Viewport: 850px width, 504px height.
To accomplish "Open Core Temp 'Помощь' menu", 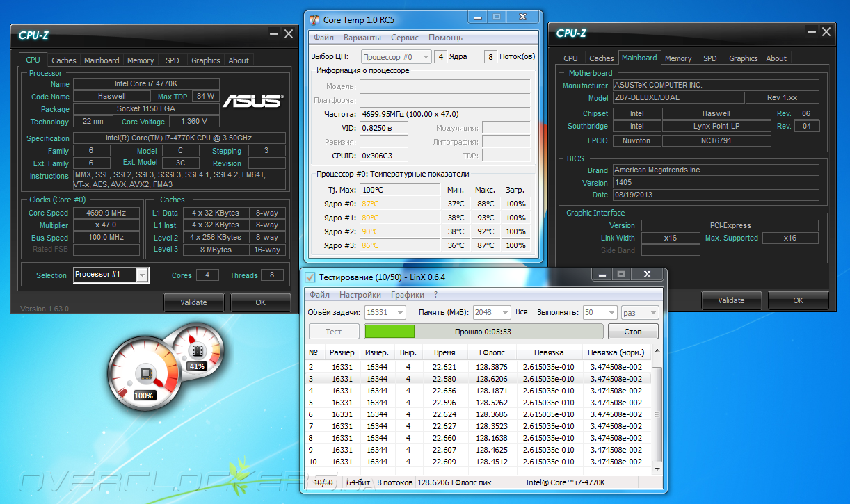I will point(445,38).
